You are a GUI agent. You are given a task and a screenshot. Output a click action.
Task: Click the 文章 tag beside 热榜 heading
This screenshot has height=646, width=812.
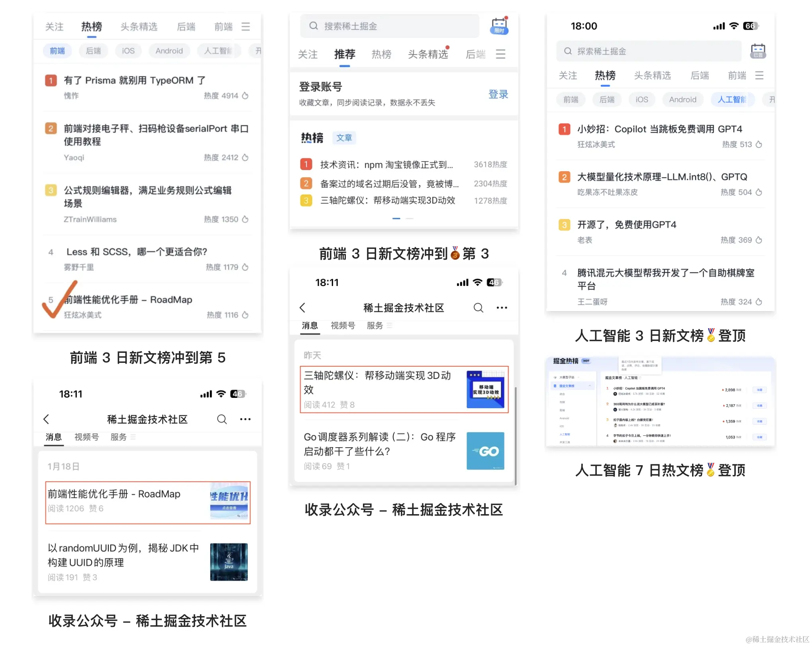(344, 138)
